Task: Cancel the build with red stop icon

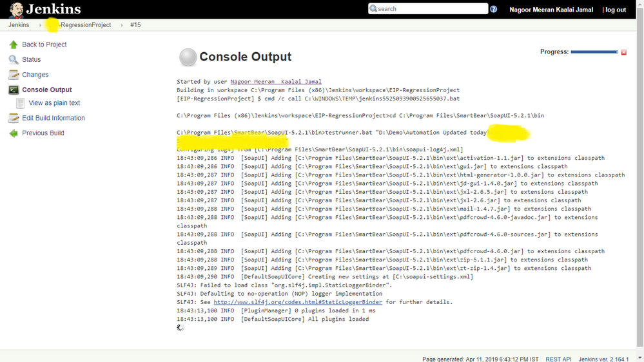Action: (623, 52)
